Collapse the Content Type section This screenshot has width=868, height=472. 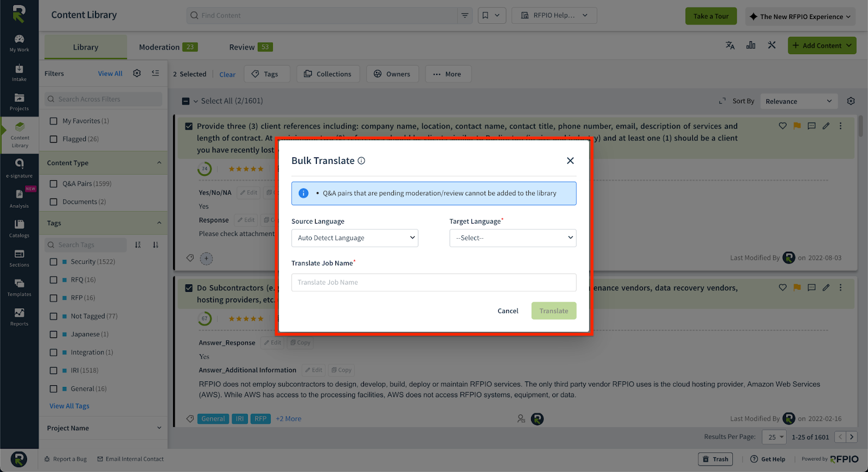coord(159,163)
